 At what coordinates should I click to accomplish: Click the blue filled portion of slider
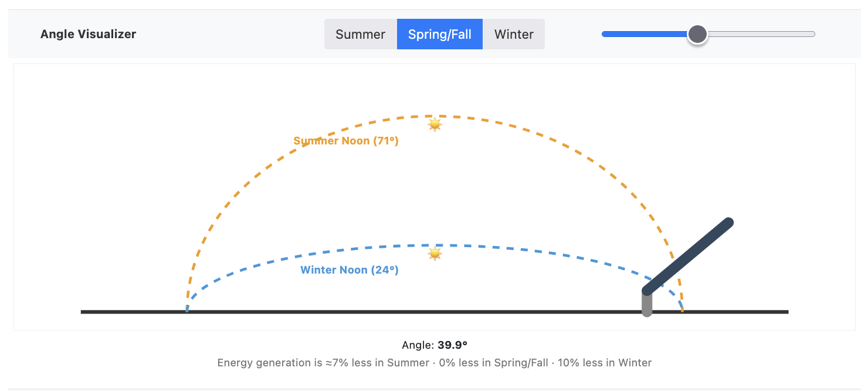[645, 34]
